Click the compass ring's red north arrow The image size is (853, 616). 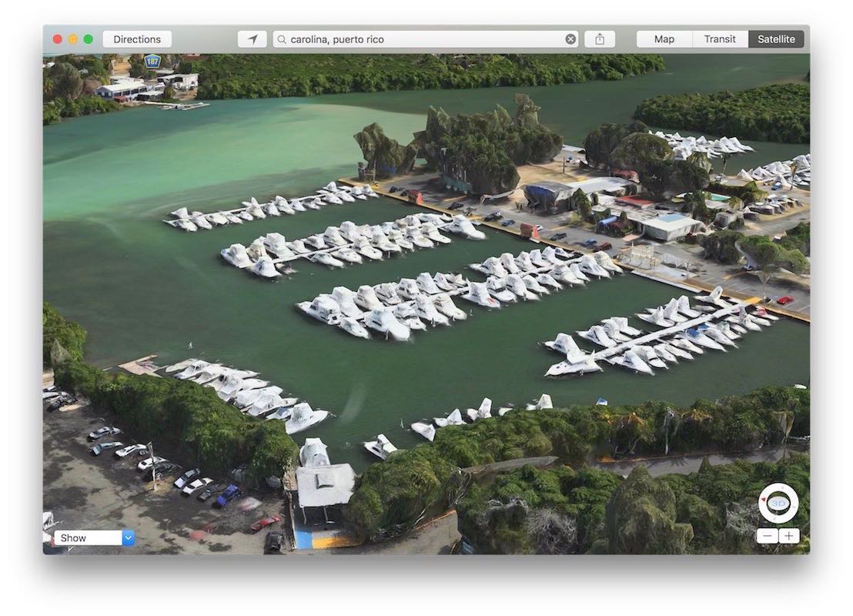764,498
